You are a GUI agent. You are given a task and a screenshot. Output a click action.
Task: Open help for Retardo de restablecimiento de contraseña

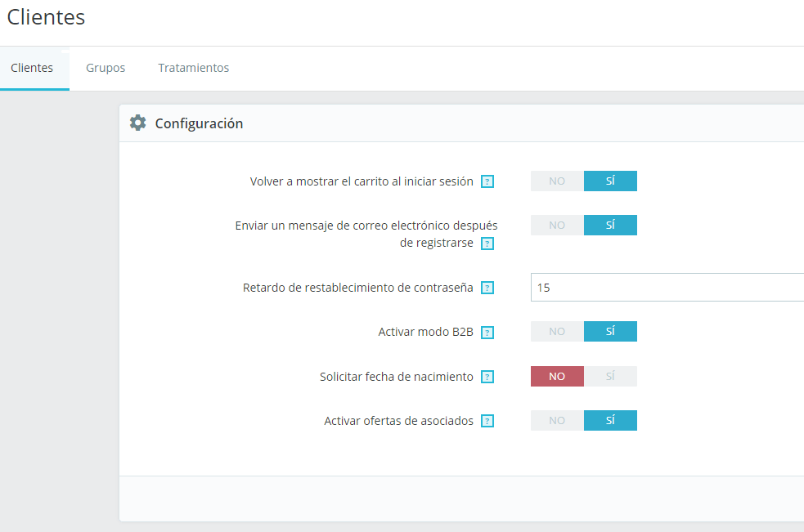point(487,288)
